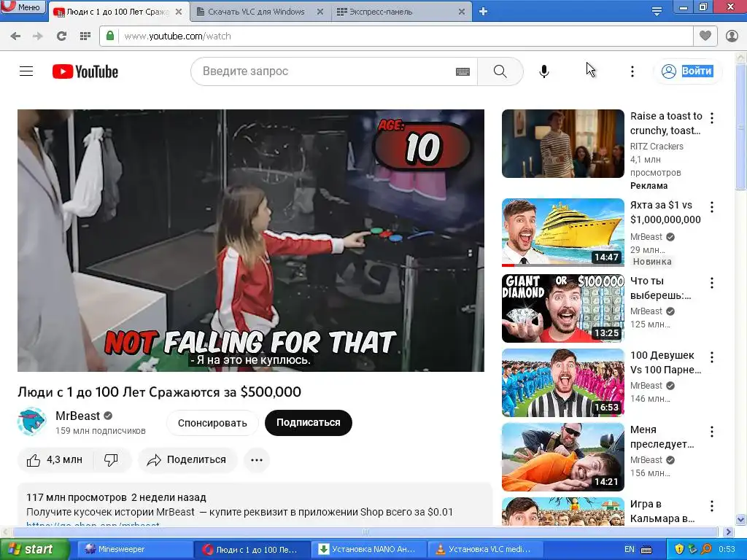Close the Скачать VLC для Windows tab

pos(320,12)
